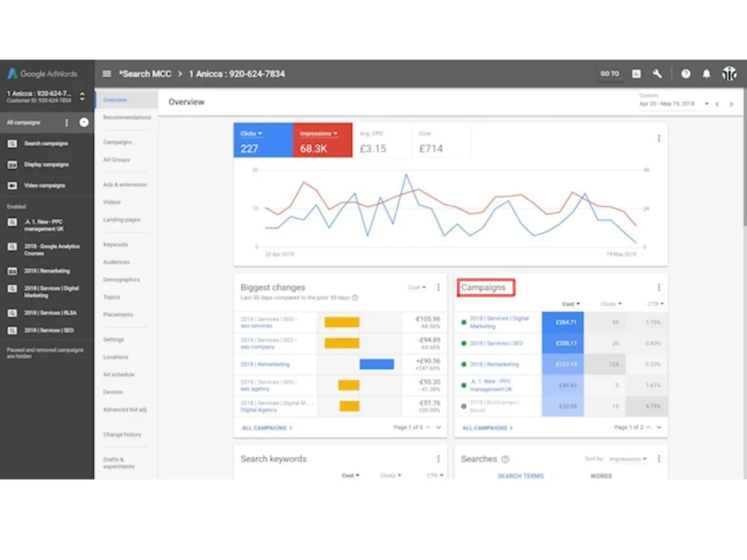The height and width of the screenshot is (560, 747).
Task: Go to Campaigns in page menu
Action: pos(117,142)
